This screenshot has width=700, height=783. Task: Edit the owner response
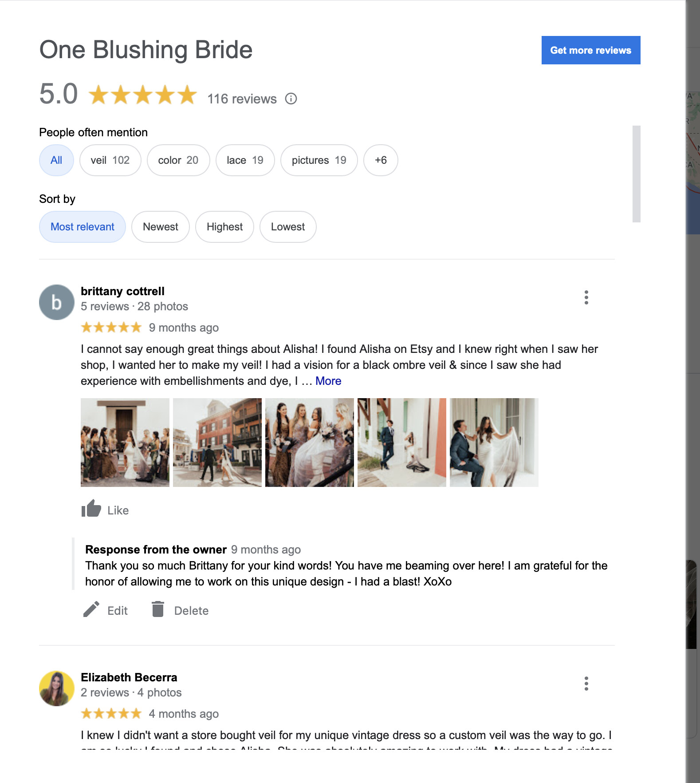pyautogui.click(x=105, y=610)
